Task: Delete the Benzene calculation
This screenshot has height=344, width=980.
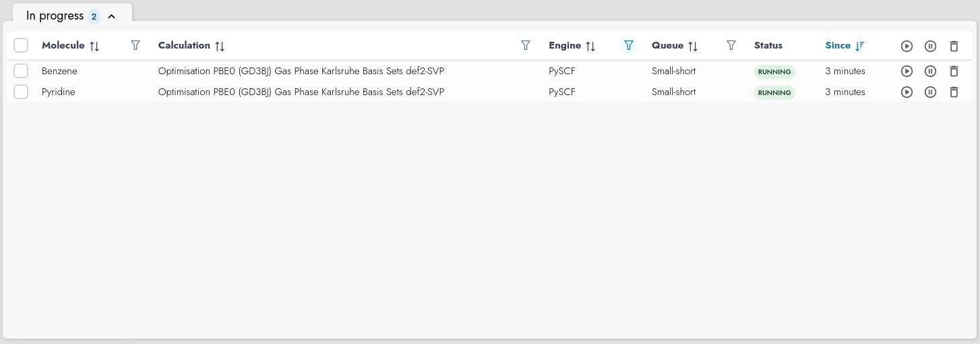Action: pos(954,71)
